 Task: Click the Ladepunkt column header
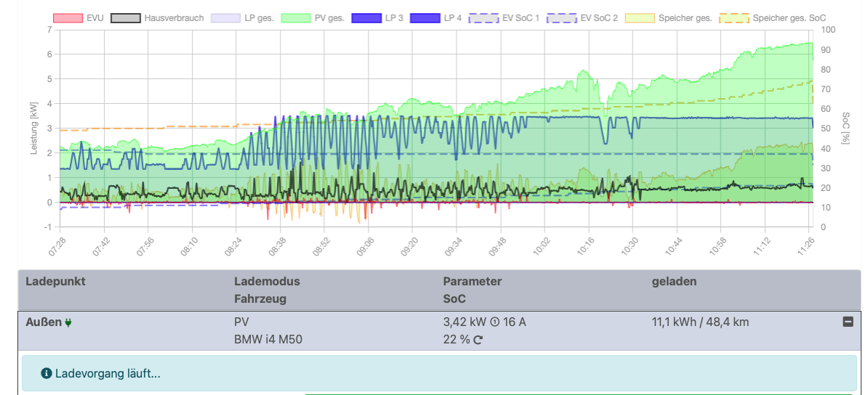pos(55,281)
